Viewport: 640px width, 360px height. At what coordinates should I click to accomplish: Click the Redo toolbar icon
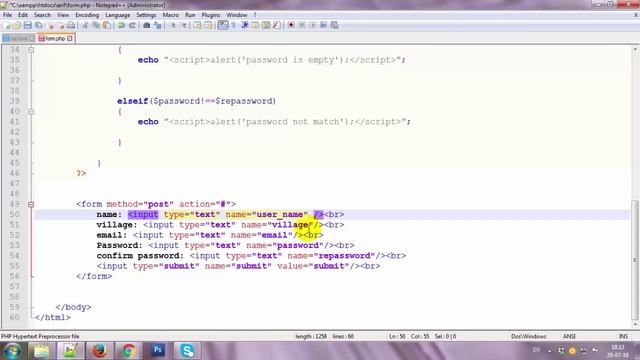click(132, 25)
